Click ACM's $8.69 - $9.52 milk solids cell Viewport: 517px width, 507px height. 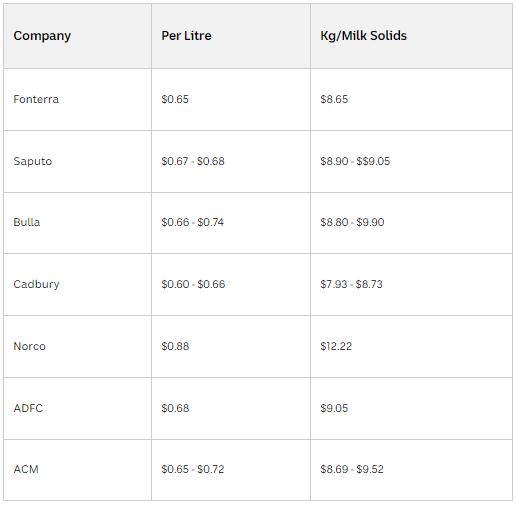(411, 470)
